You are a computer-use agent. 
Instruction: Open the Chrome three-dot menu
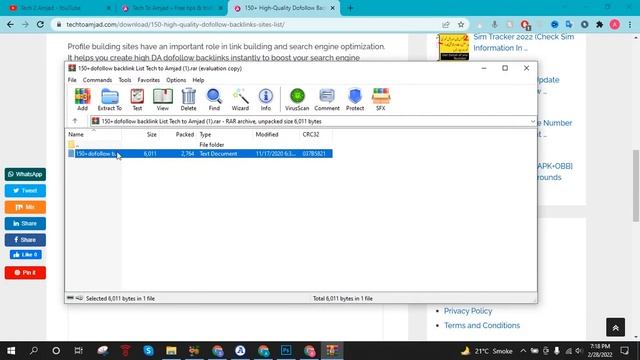[630, 24]
